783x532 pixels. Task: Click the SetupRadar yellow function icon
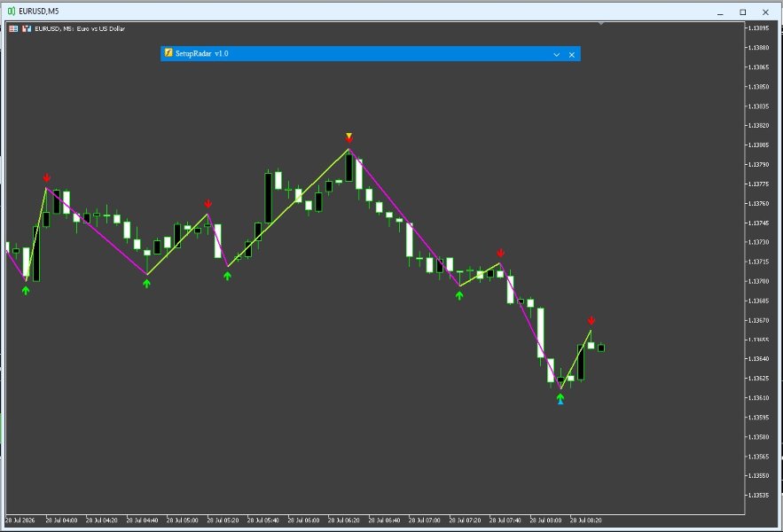coord(168,53)
